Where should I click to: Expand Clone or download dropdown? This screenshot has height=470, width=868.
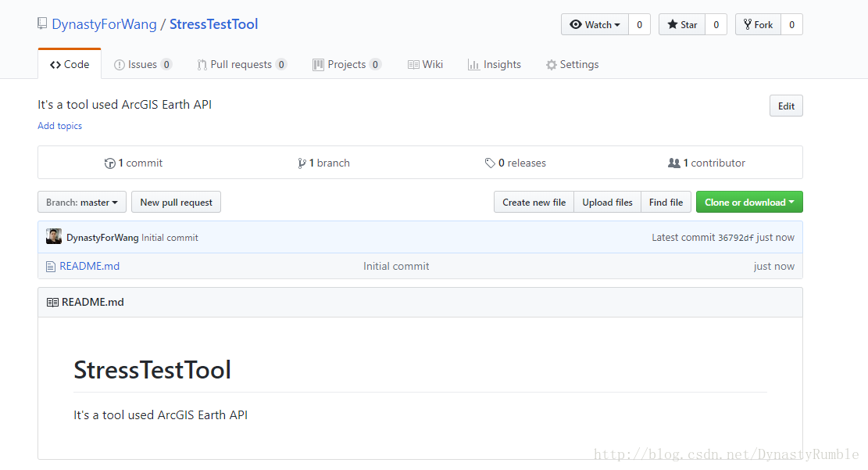pyautogui.click(x=749, y=203)
